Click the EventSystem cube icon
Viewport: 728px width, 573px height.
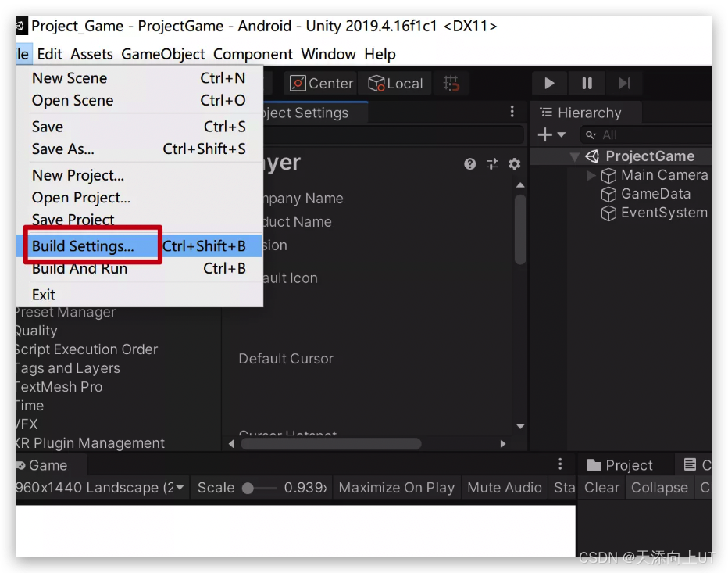[x=608, y=213]
